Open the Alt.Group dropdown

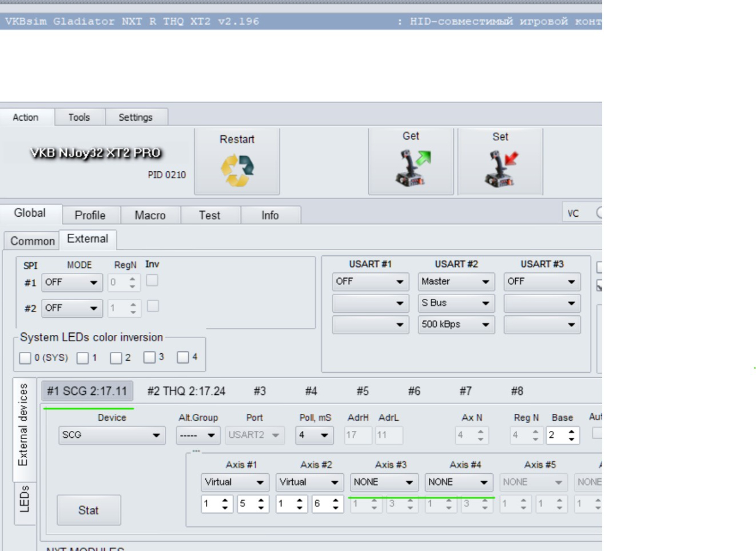198,436
